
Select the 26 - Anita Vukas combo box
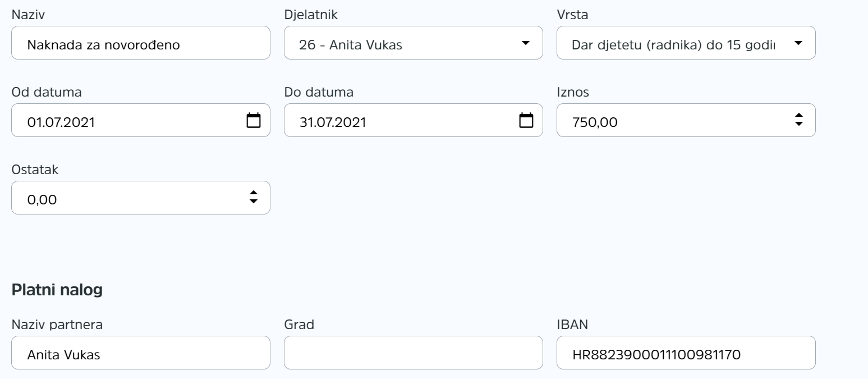(414, 43)
